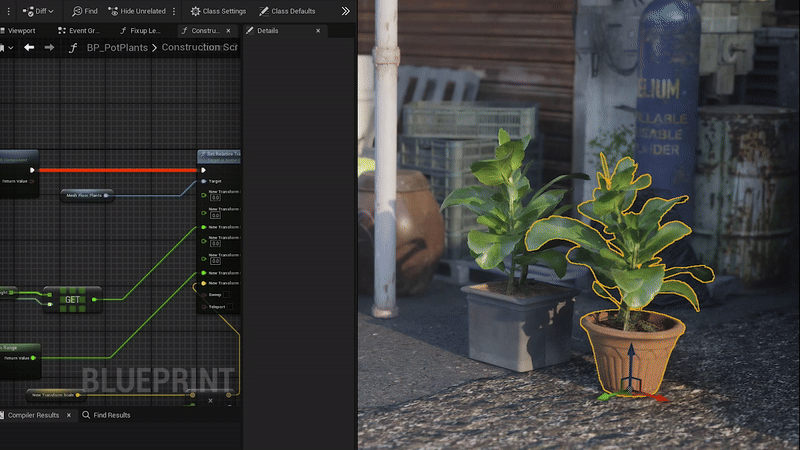Open the vertical dots menu left of Diff

point(8,11)
